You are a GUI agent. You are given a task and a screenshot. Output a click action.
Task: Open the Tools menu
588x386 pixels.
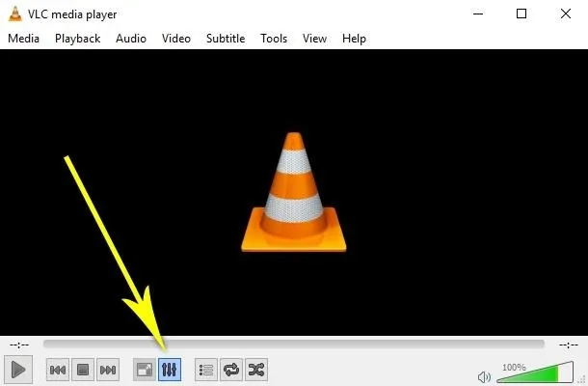(x=274, y=39)
